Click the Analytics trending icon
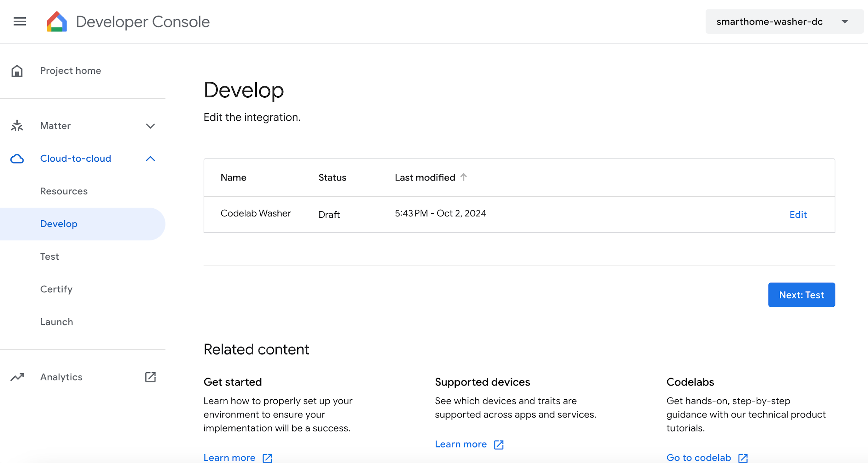 click(17, 377)
